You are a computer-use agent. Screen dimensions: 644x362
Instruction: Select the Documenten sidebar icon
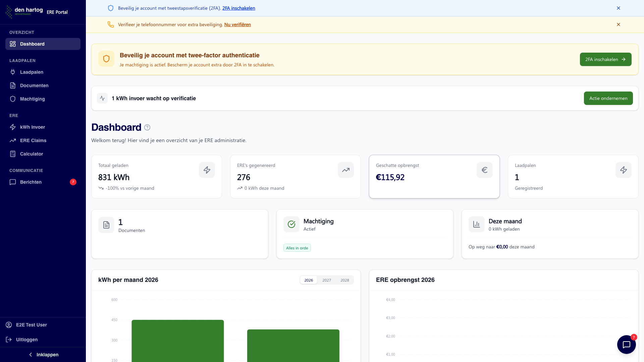[x=13, y=85]
